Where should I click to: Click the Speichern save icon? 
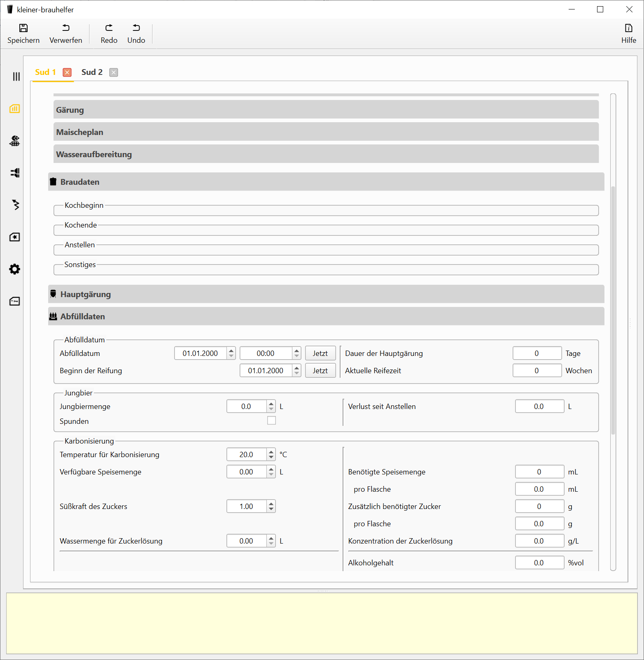pyautogui.click(x=23, y=28)
